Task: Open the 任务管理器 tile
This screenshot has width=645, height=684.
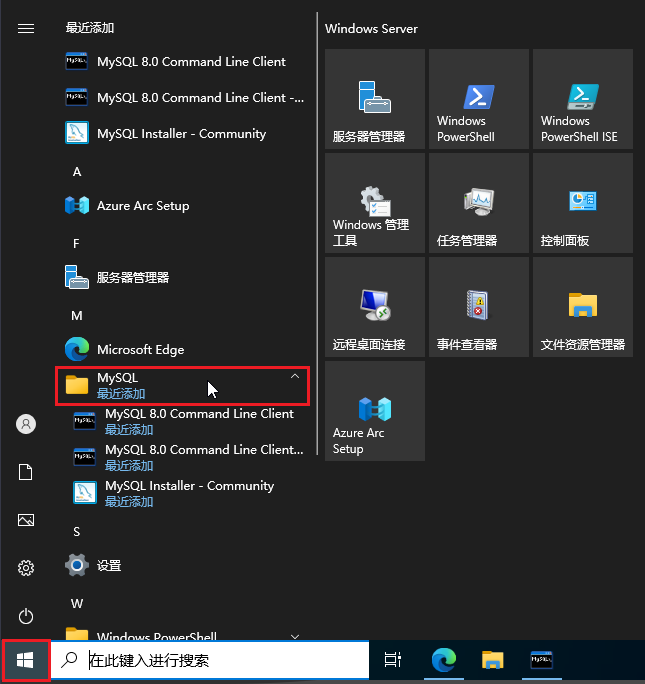Action: pos(479,203)
